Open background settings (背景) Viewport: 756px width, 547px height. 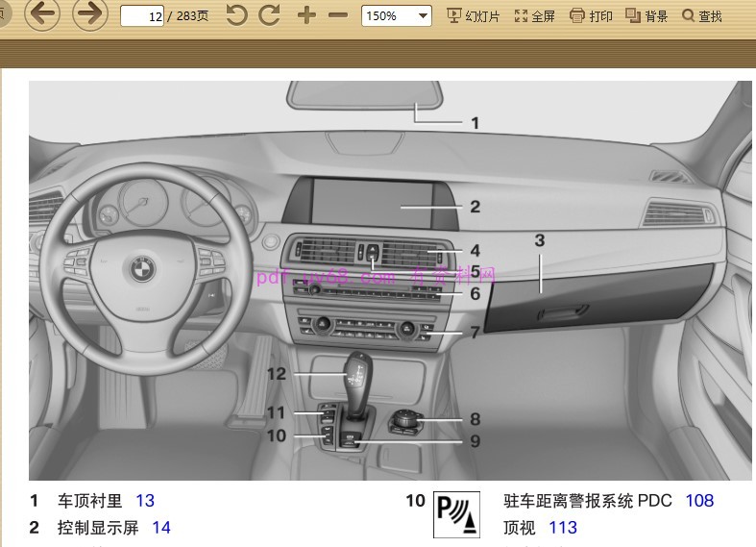tap(646, 16)
